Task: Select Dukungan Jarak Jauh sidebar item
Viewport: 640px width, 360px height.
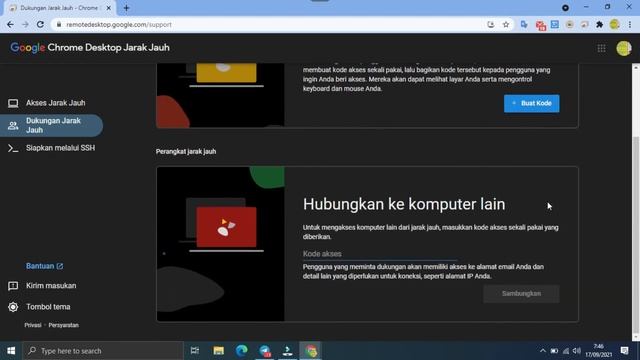Action: tap(51, 125)
